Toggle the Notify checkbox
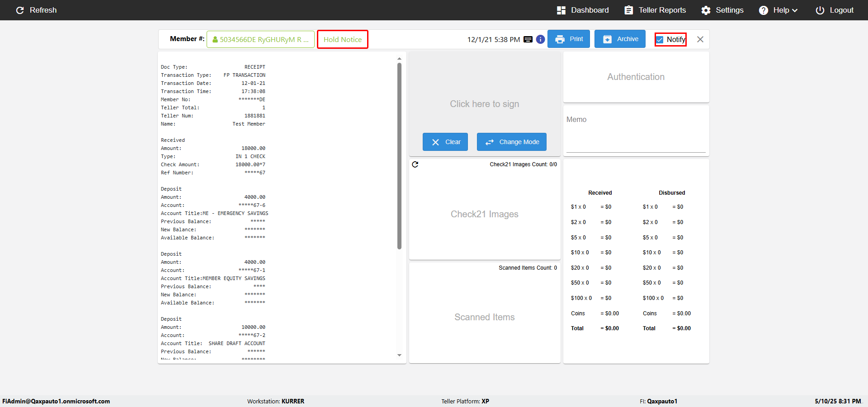The width and height of the screenshot is (868, 407). (660, 40)
